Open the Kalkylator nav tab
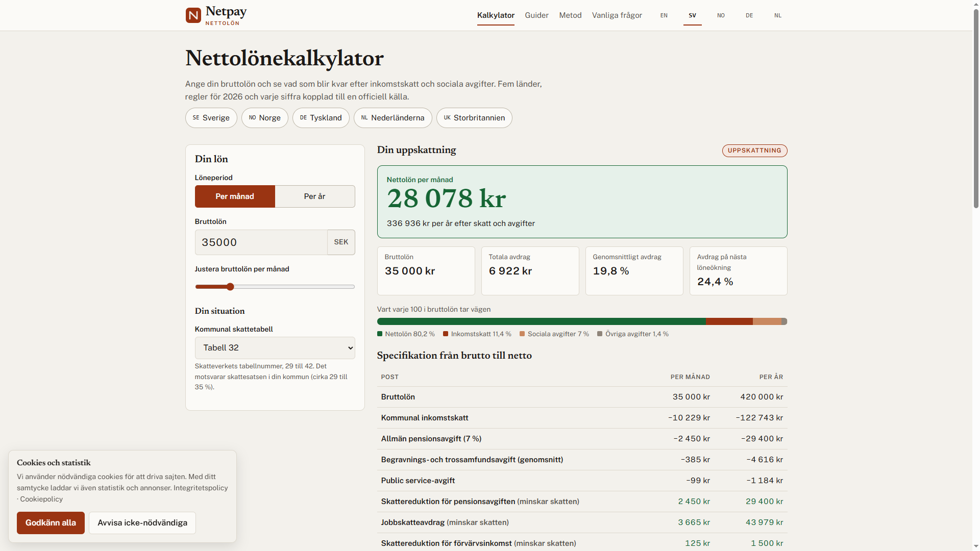This screenshot has height=551, width=980. (x=496, y=15)
